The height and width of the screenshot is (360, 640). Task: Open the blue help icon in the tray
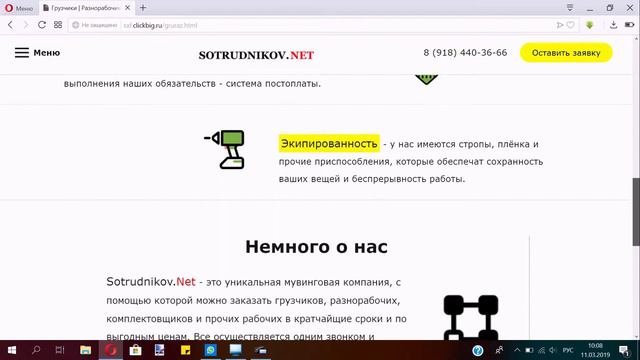coord(478,351)
